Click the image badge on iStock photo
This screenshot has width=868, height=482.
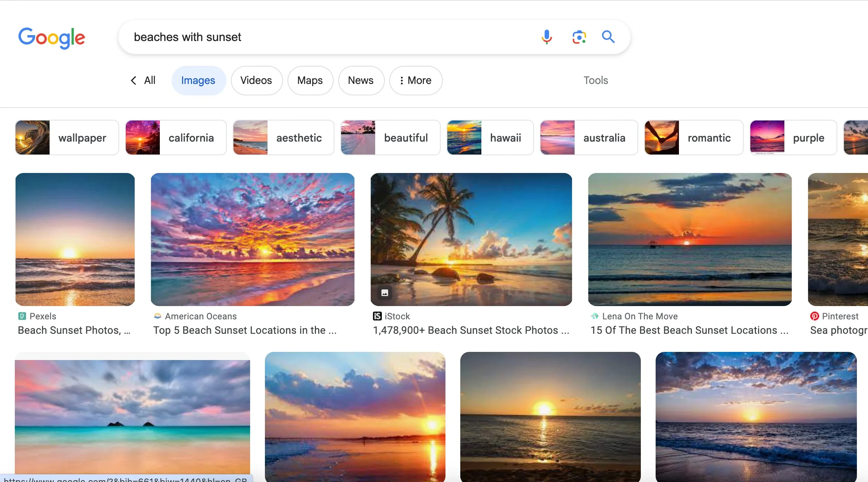pos(385,293)
